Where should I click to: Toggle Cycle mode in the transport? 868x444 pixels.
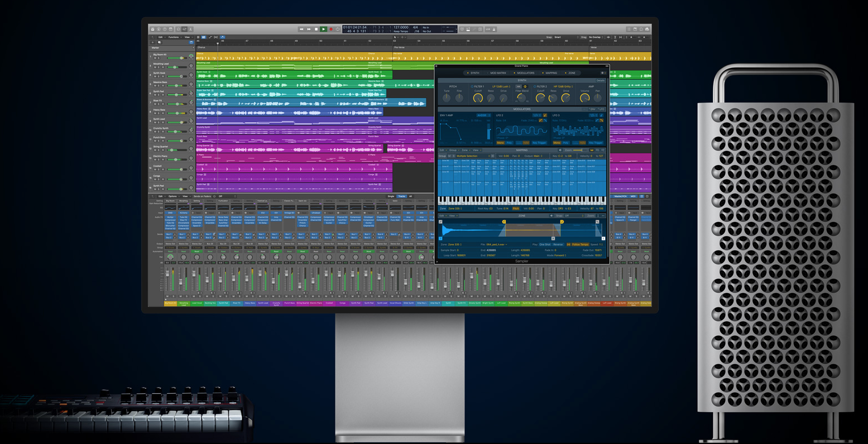[x=338, y=29]
